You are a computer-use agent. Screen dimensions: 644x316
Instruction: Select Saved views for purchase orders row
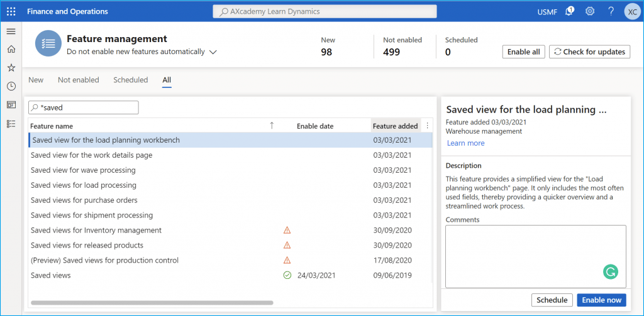(230, 200)
